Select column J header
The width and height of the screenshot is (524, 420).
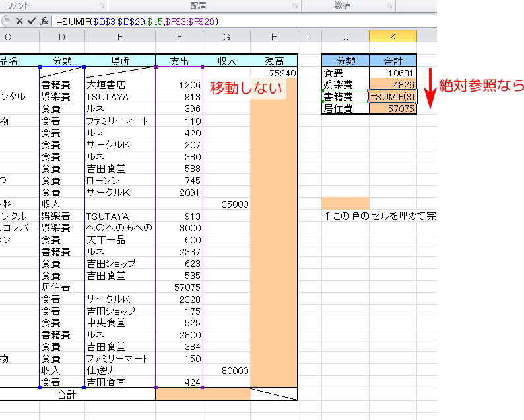pos(346,37)
